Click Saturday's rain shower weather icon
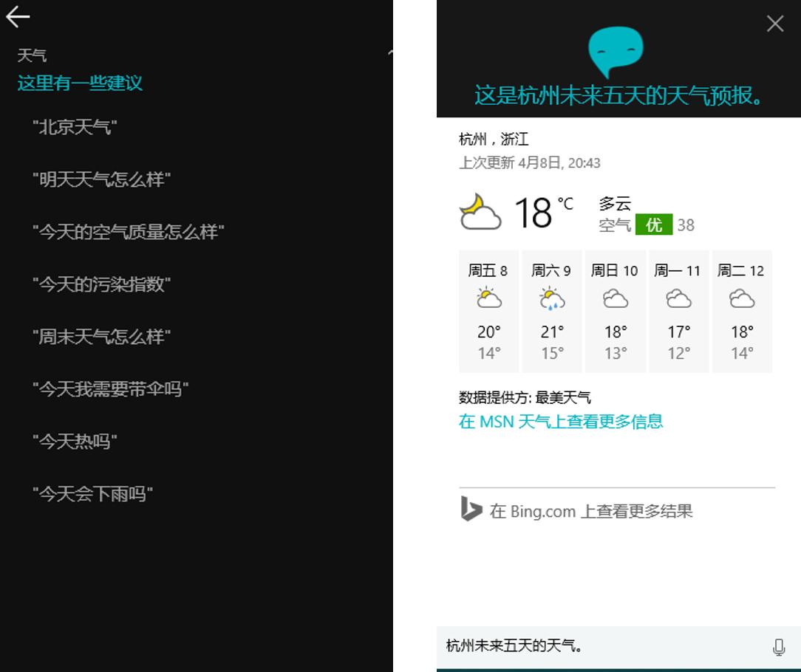The width and height of the screenshot is (801, 672). coord(552,298)
